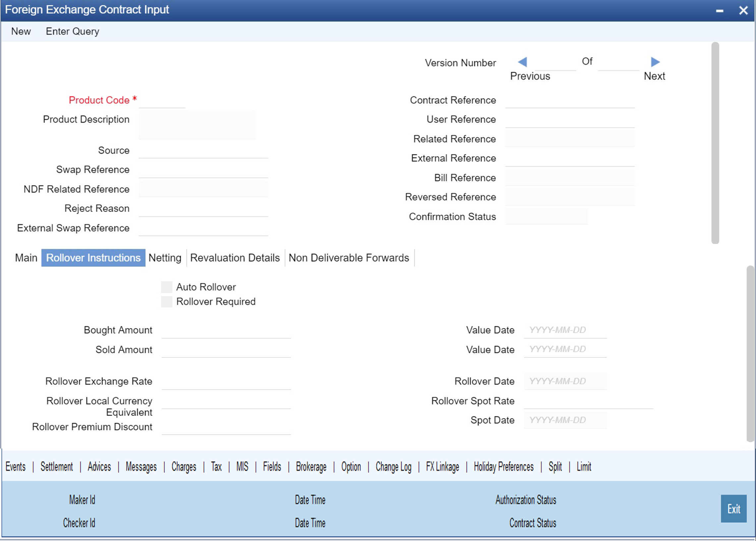756x541 pixels.
Task: Click Enter Query in the toolbar
Action: pos(72,31)
